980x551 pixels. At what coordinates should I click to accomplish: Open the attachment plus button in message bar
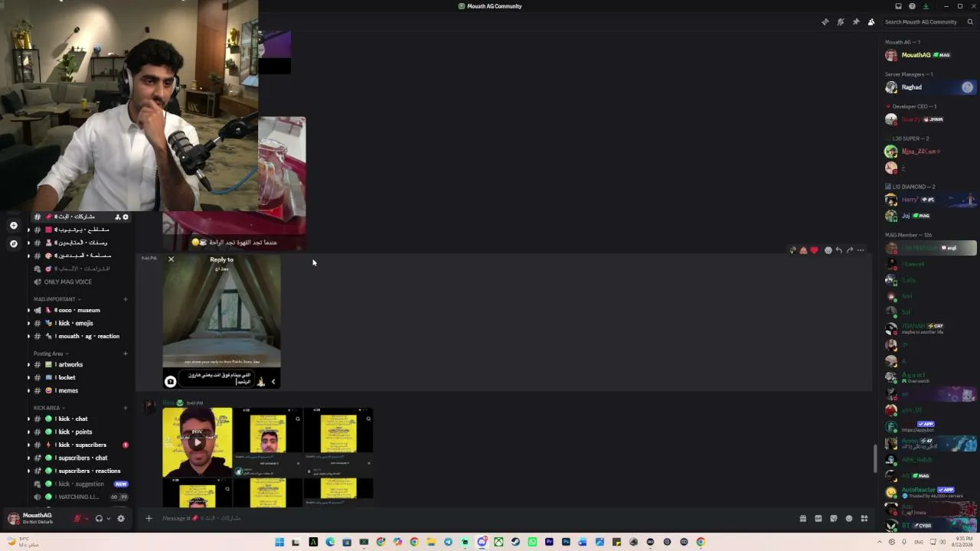pos(149,518)
